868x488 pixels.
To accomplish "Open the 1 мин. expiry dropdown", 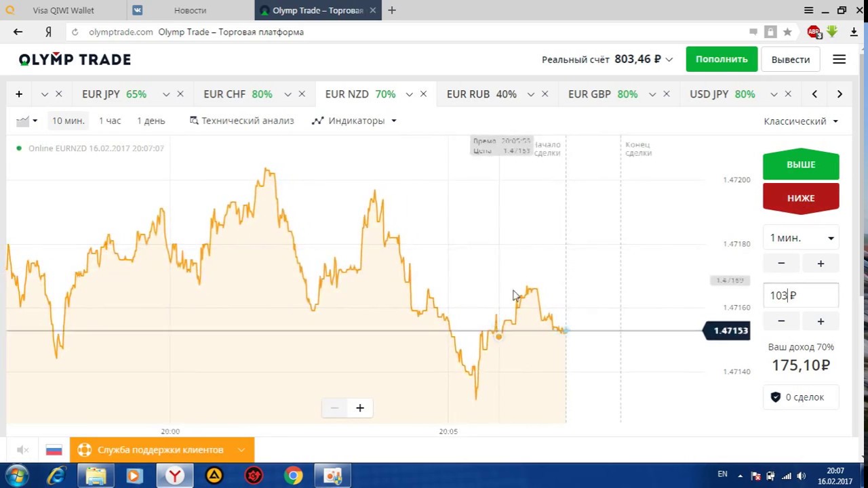I will (x=801, y=238).
